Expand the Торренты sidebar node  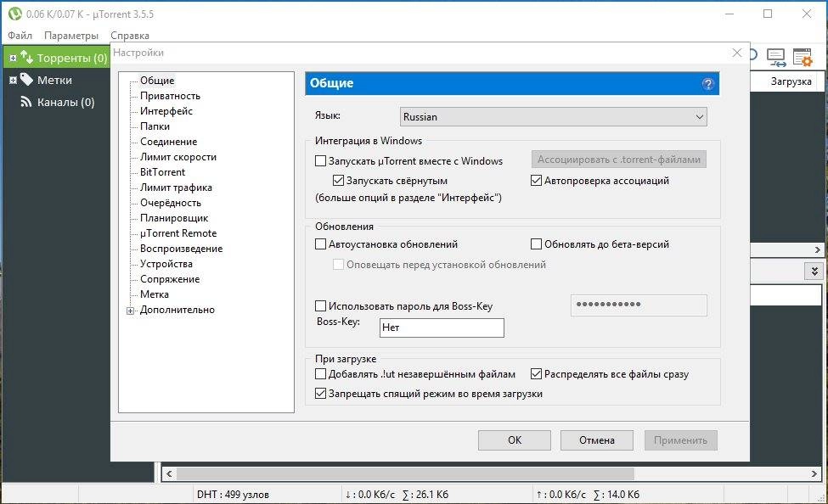[13, 58]
